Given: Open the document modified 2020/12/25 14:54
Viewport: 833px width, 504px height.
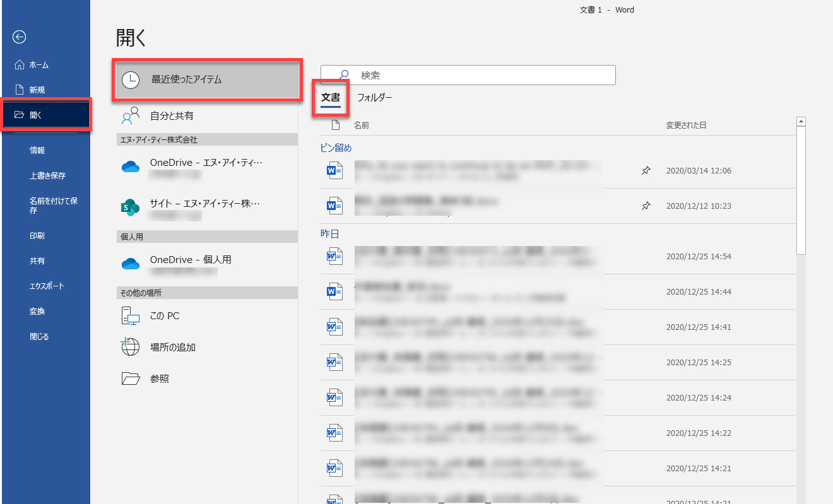Looking at the screenshot, I should point(473,256).
